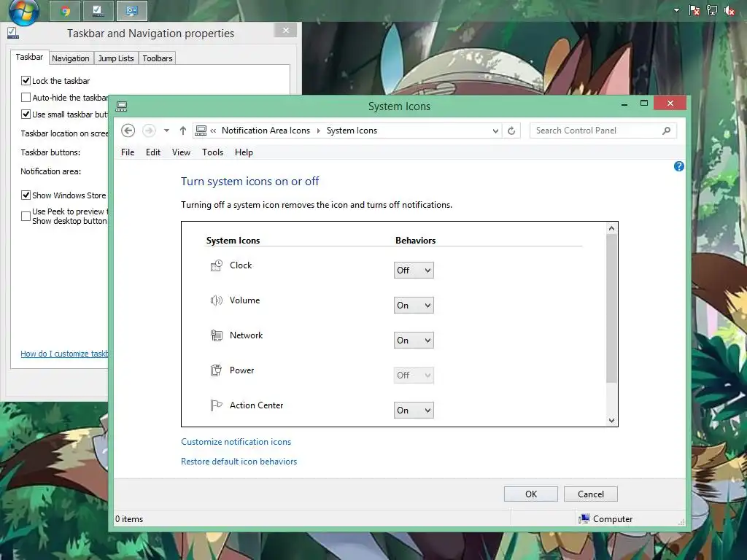Click the scrollbar up arrow
The width and height of the screenshot is (747, 560).
pos(612,228)
